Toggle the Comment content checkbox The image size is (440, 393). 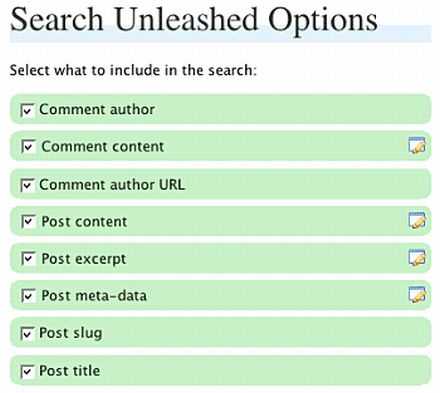click(x=28, y=147)
